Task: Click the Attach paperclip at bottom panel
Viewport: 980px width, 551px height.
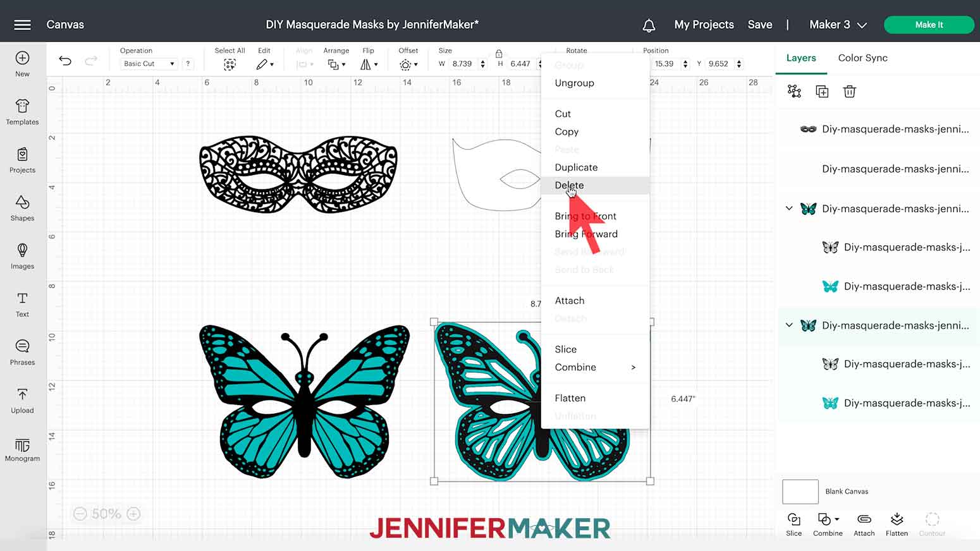Action: (864, 524)
